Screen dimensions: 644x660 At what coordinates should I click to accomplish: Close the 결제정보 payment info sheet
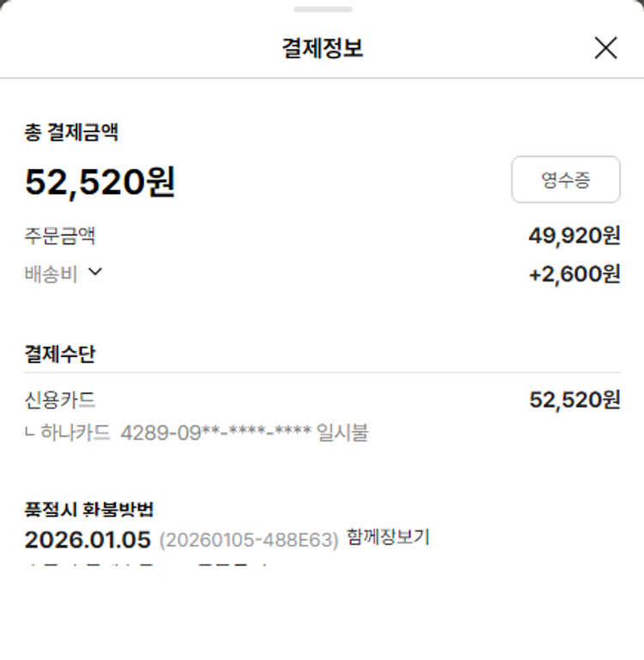coord(605,48)
